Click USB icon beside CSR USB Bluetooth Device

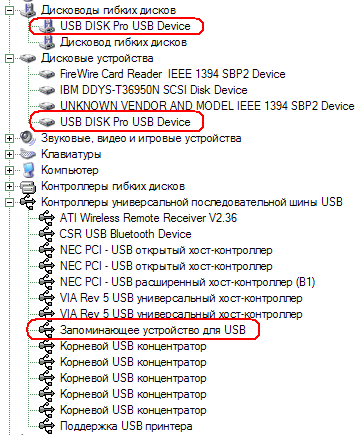(47, 234)
